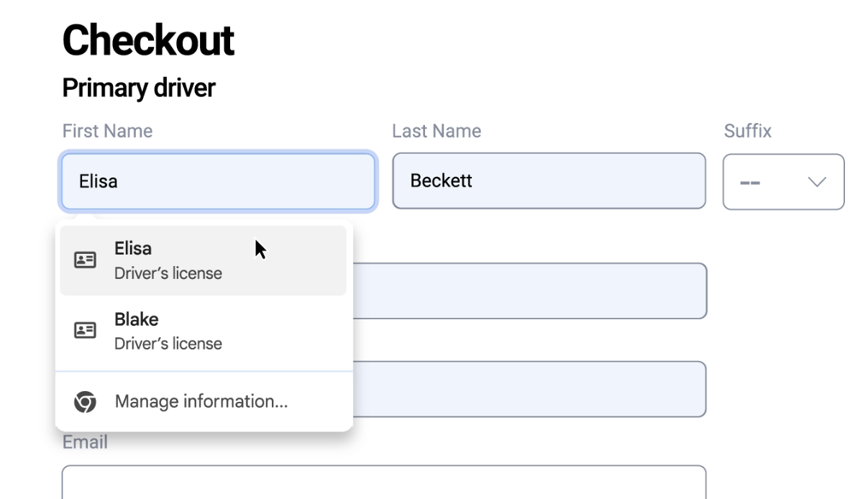
Task: Click the Checkout page heading
Action: pos(148,40)
